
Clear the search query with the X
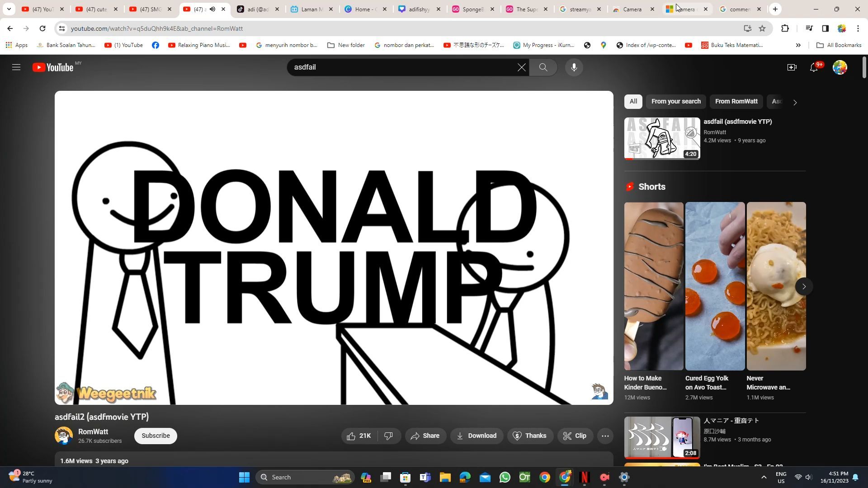point(521,67)
